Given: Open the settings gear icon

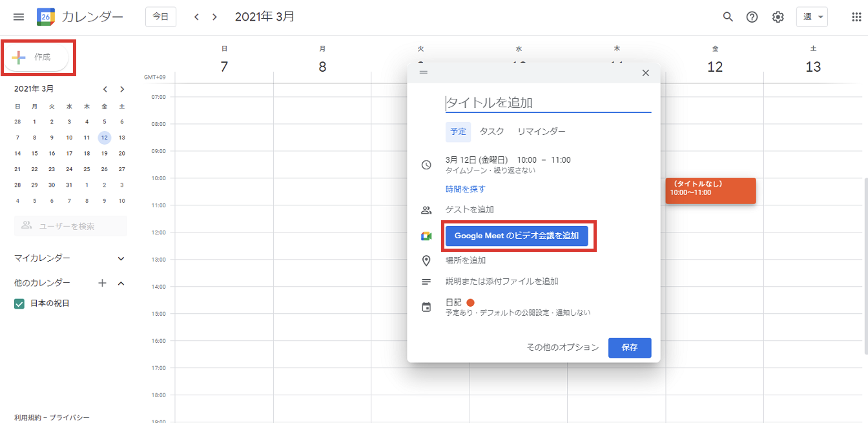Looking at the screenshot, I should [779, 17].
